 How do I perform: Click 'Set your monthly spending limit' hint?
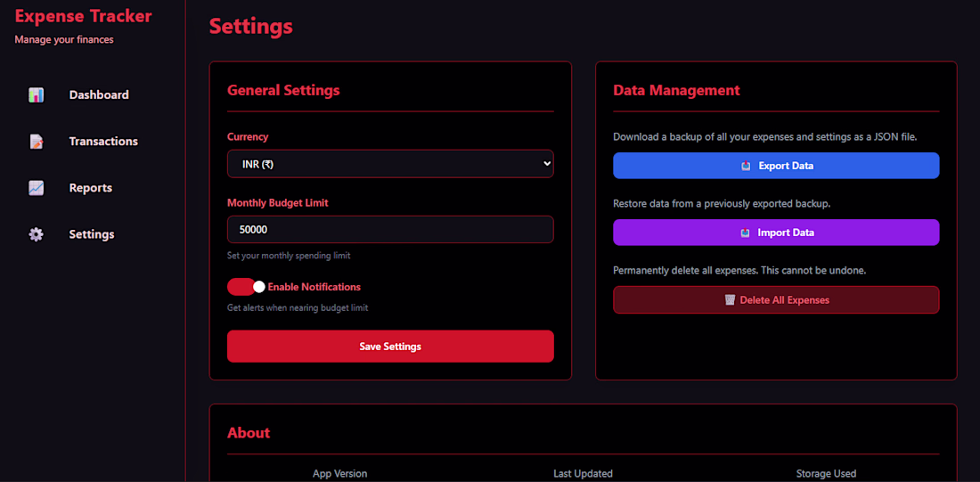(289, 256)
